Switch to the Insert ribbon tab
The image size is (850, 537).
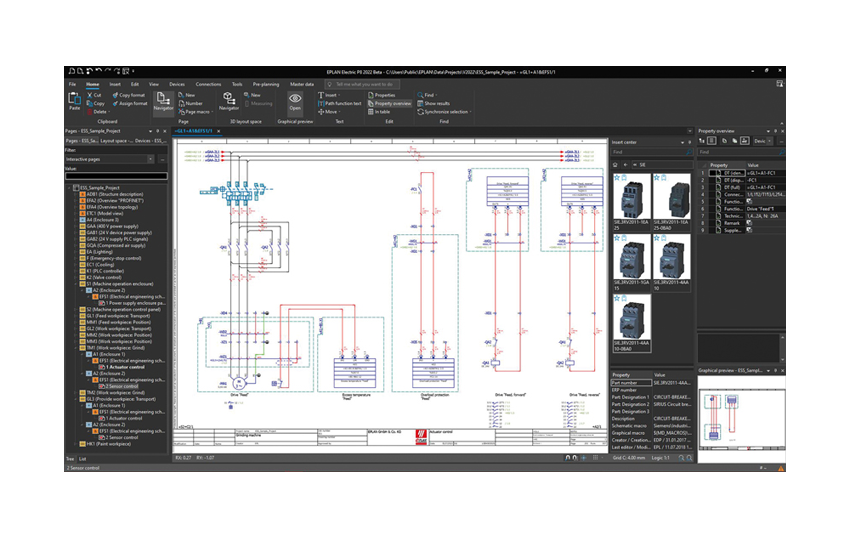coord(115,84)
